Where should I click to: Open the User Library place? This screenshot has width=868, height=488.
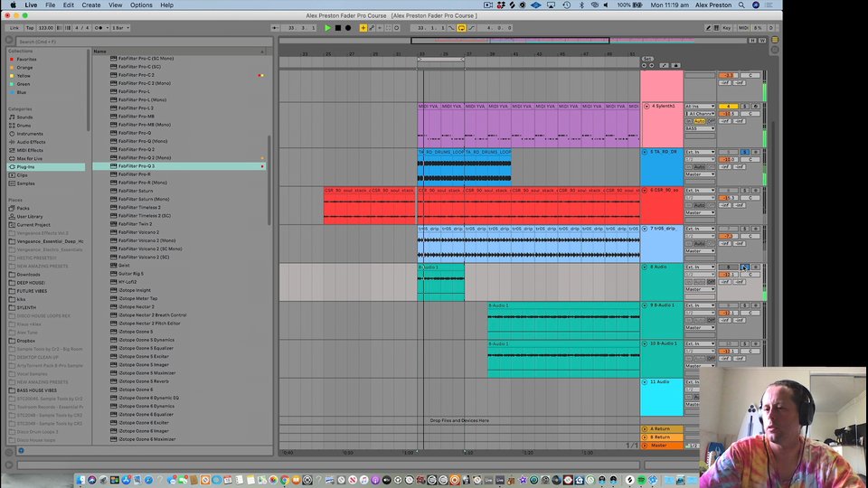tap(29, 217)
